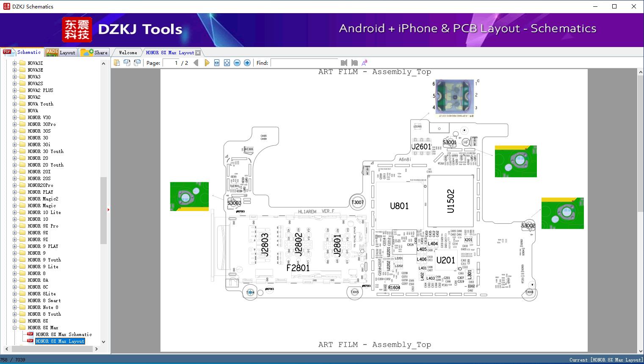
Task: Switch to the Schematic tab
Action: click(x=22, y=52)
